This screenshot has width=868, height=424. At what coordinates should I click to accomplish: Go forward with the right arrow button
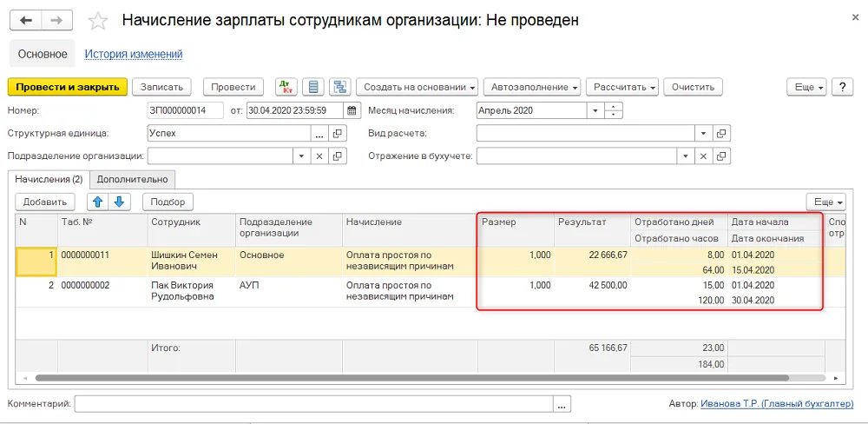point(56,21)
